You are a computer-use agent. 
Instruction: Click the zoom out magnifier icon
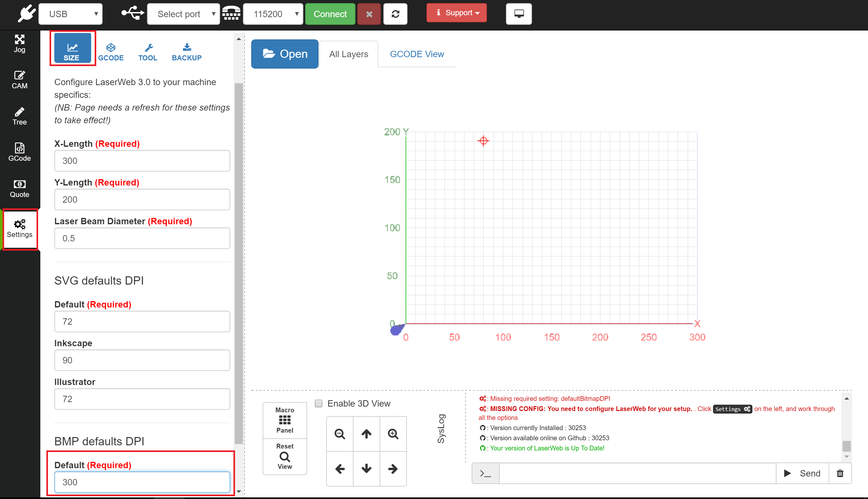tap(340, 434)
